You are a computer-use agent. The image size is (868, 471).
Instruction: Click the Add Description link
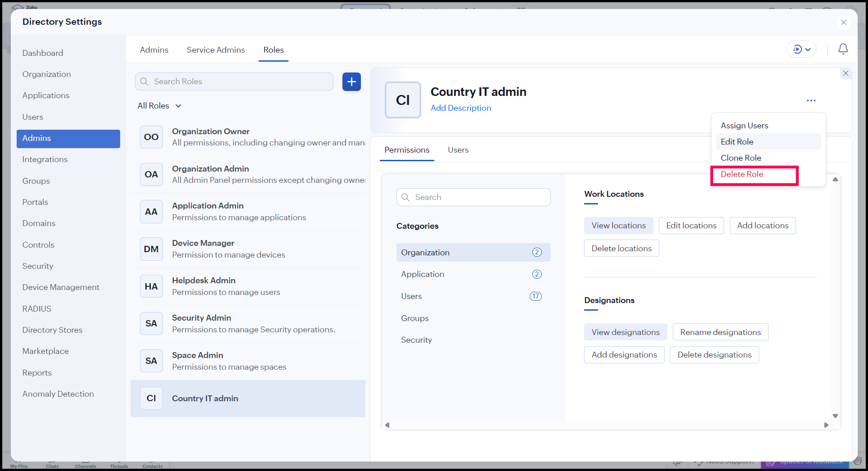tap(460, 108)
